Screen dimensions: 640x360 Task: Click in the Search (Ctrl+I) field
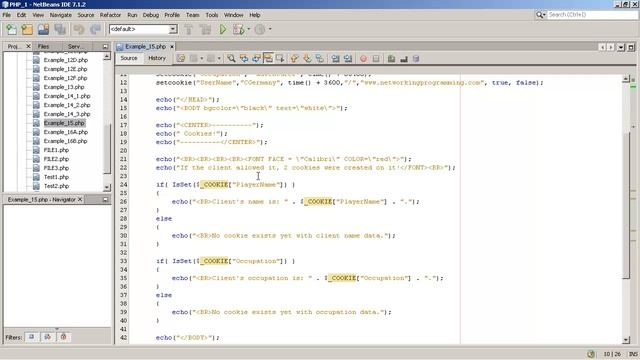tap(592, 15)
